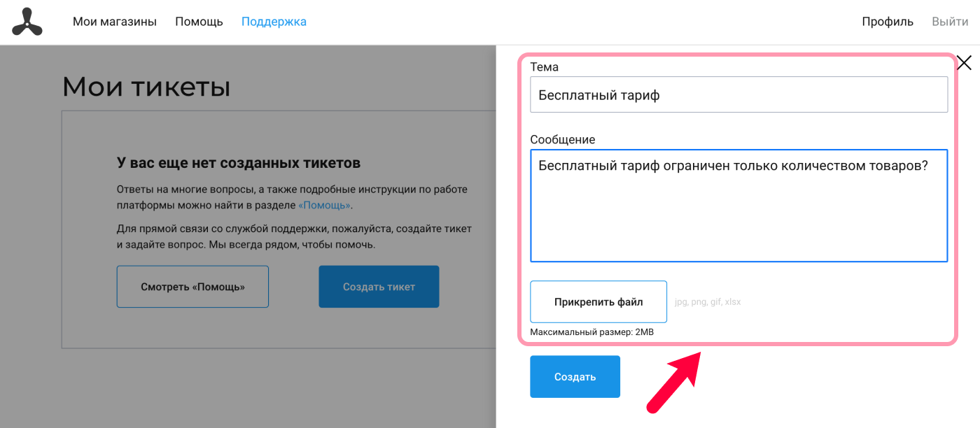Open the Профиль page

click(x=888, y=22)
